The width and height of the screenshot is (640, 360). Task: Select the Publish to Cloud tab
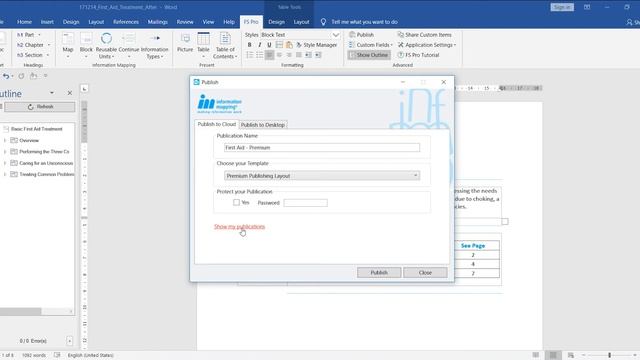tap(217, 124)
